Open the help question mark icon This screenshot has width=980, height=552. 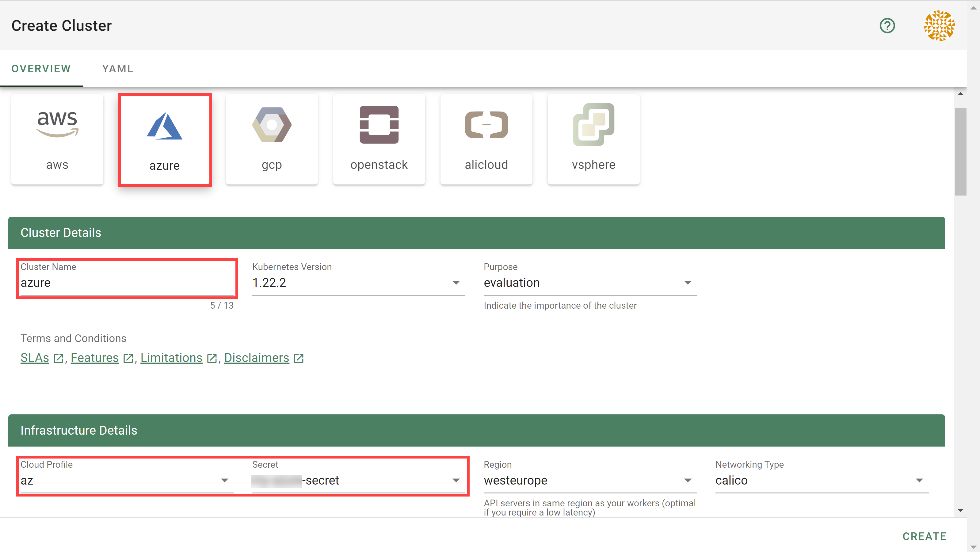coord(887,26)
